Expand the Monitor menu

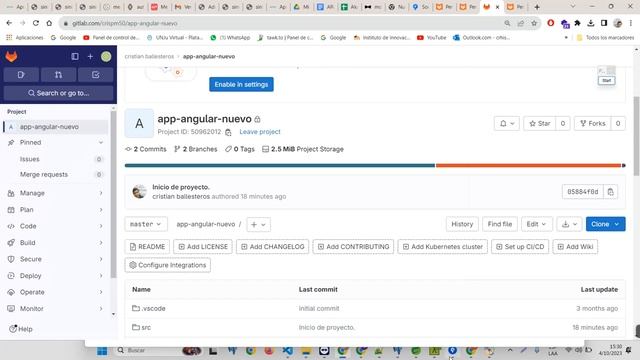[x=56, y=309]
